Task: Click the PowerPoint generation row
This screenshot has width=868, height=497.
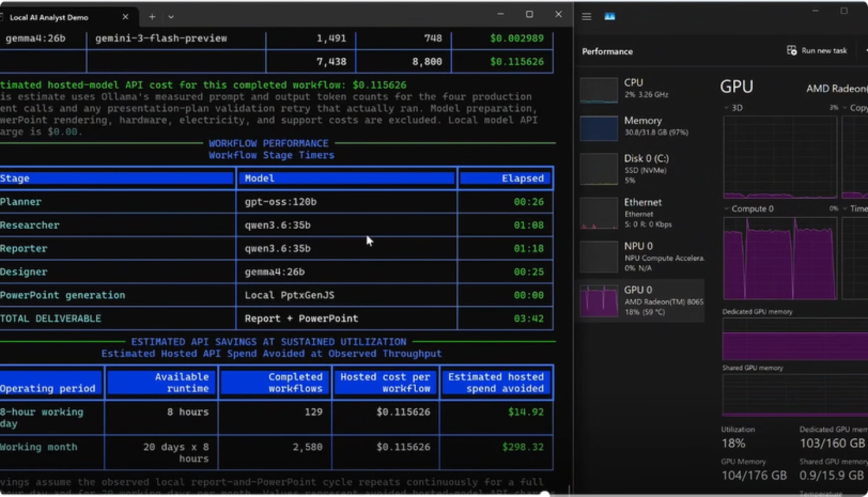Action: [276, 295]
